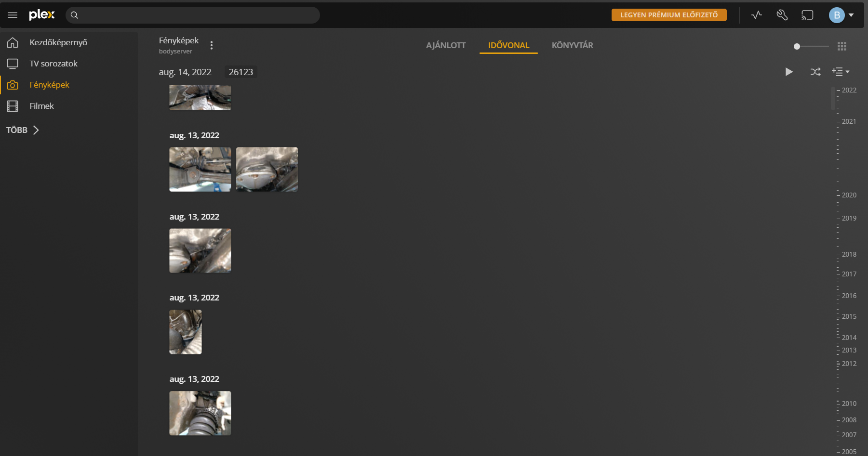Switch to the AJÁNLOTT tab

tap(446, 45)
